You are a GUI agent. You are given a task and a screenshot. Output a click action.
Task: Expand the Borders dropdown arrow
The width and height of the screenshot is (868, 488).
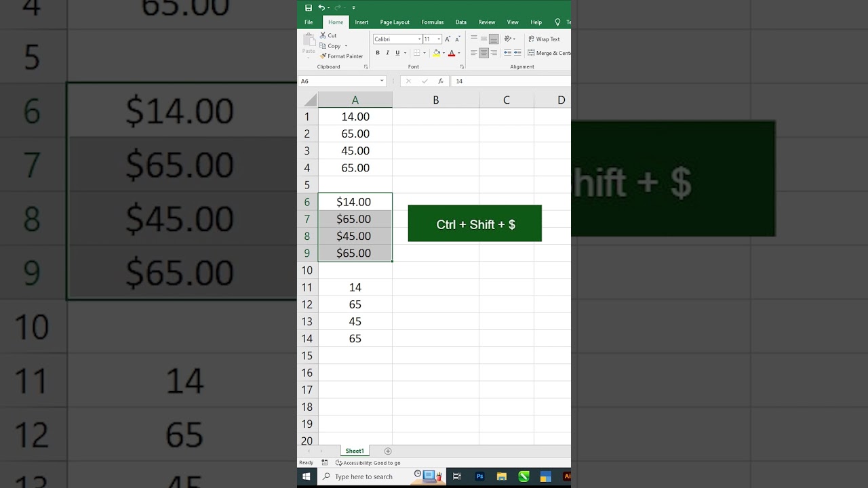425,53
